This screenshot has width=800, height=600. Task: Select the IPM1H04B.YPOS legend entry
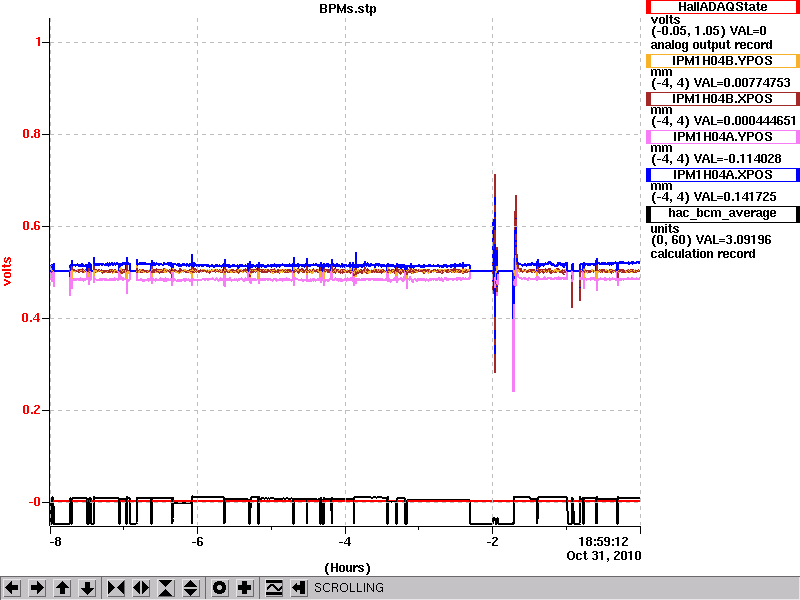click(x=722, y=61)
